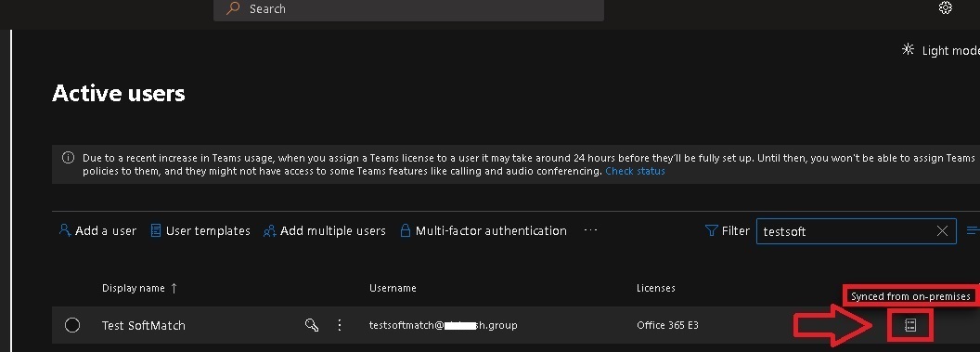Sort by Display name column
This screenshot has height=352, width=980.
139,288
